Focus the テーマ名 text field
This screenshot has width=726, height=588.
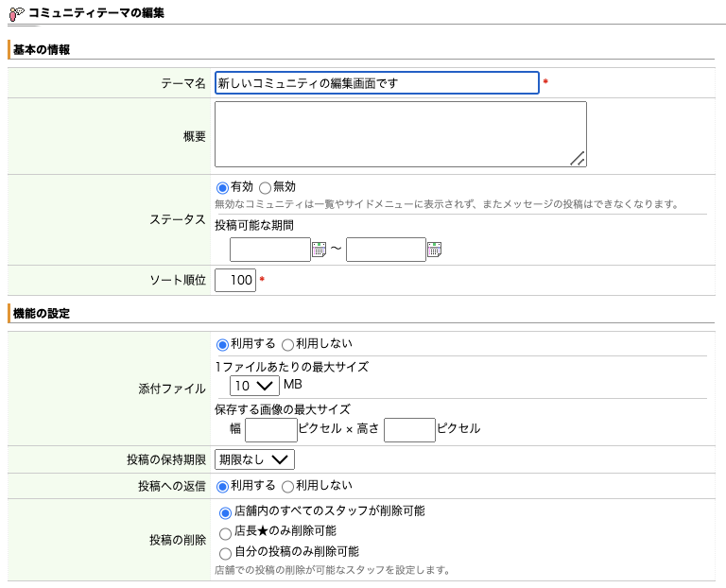pos(377,83)
